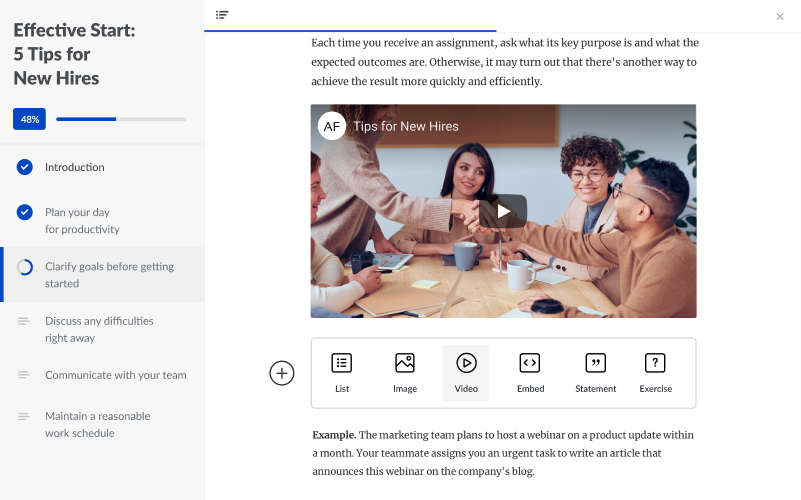Click the bold word Example.
The width and height of the screenshot is (801, 500).
pyautogui.click(x=334, y=435)
